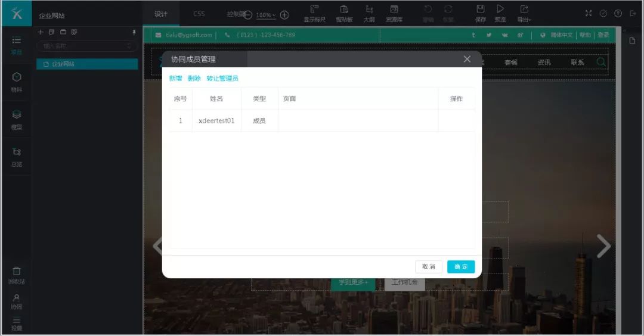Click the fullscreen expand icon

[589, 14]
